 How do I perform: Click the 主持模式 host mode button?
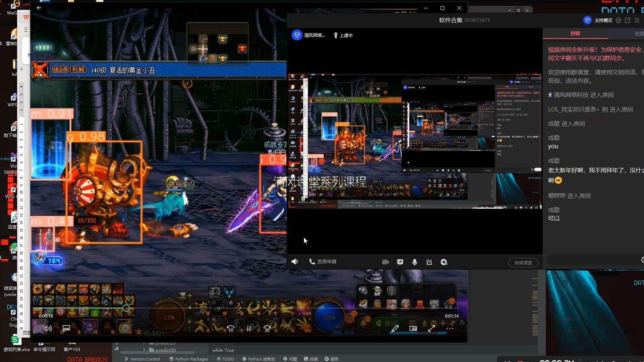pyautogui.click(x=598, y=20)
